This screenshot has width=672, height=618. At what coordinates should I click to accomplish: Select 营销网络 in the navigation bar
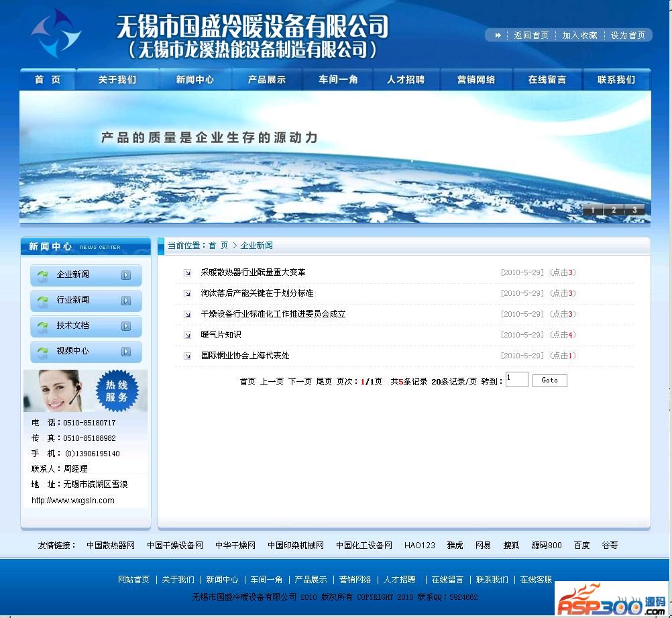[476, 80]
